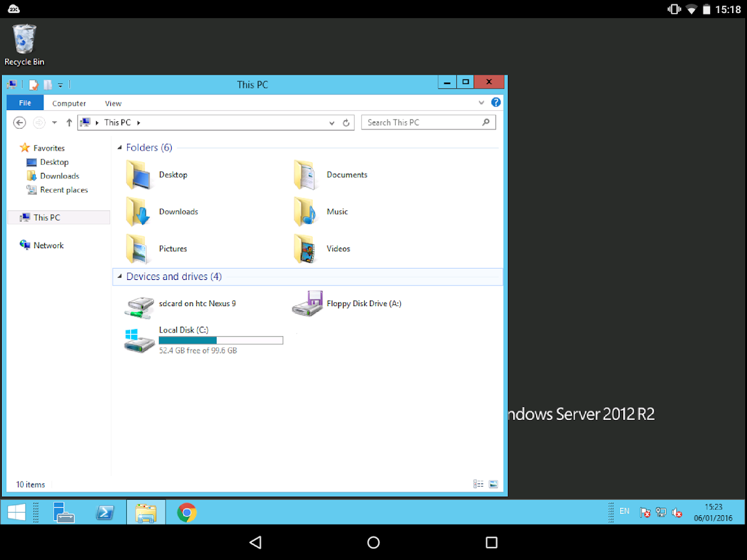The width and height of the screenshot is (747, 560).
Task: Open Downloads under Favorites
Action: [x=53, y=176]
